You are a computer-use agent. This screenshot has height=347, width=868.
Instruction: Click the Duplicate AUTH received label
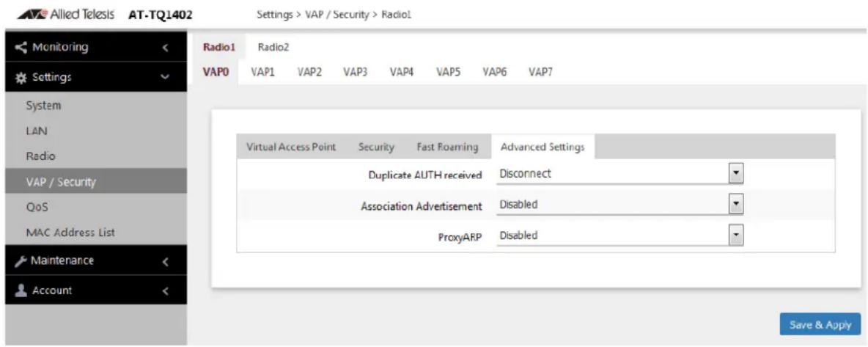(426, 175)
